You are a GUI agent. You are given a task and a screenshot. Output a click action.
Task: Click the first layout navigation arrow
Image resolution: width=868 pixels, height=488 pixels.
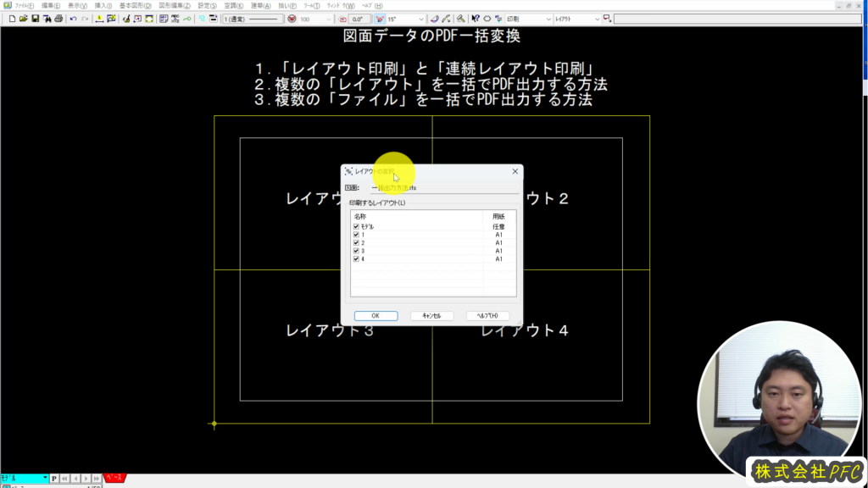[64, 479]
